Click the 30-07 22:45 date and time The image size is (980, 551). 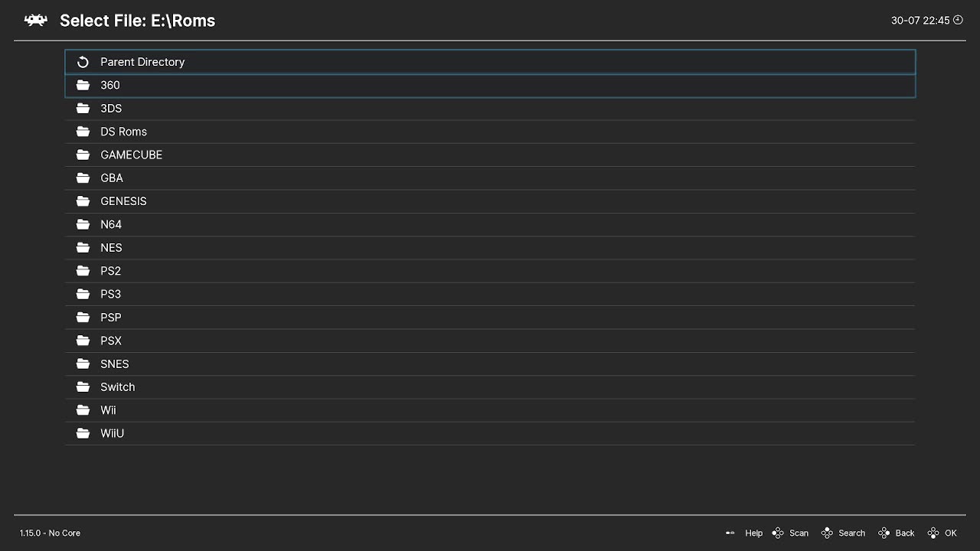920,21
